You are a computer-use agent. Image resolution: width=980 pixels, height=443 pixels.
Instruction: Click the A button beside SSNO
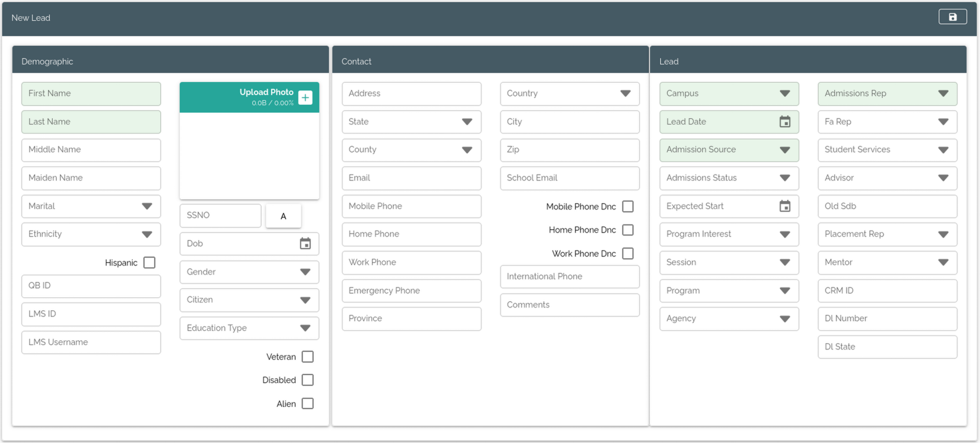point(283,216)
